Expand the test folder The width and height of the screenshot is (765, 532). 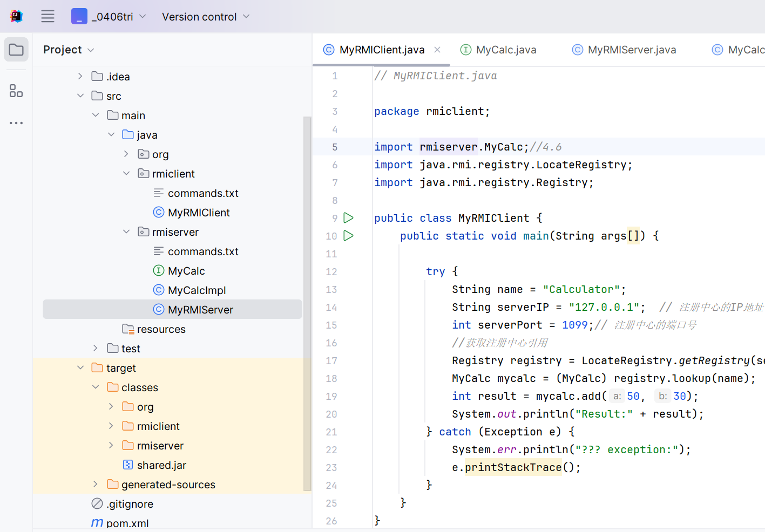95,348
